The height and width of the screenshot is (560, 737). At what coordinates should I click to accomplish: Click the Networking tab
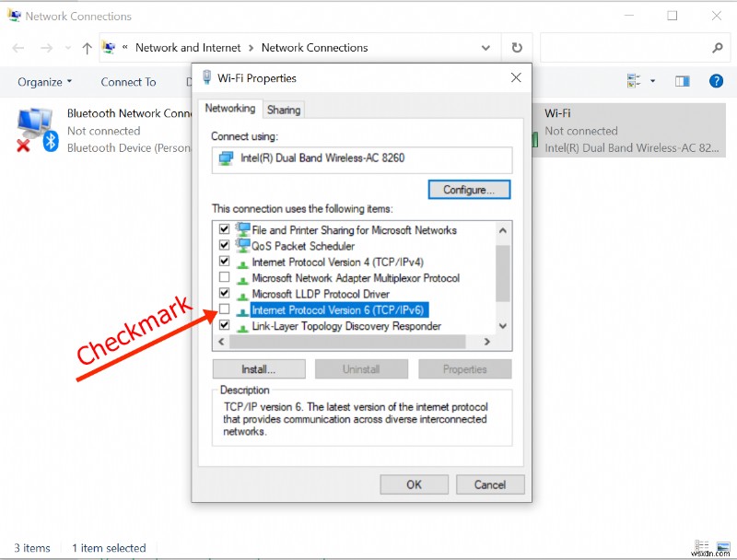click(229, 108)
